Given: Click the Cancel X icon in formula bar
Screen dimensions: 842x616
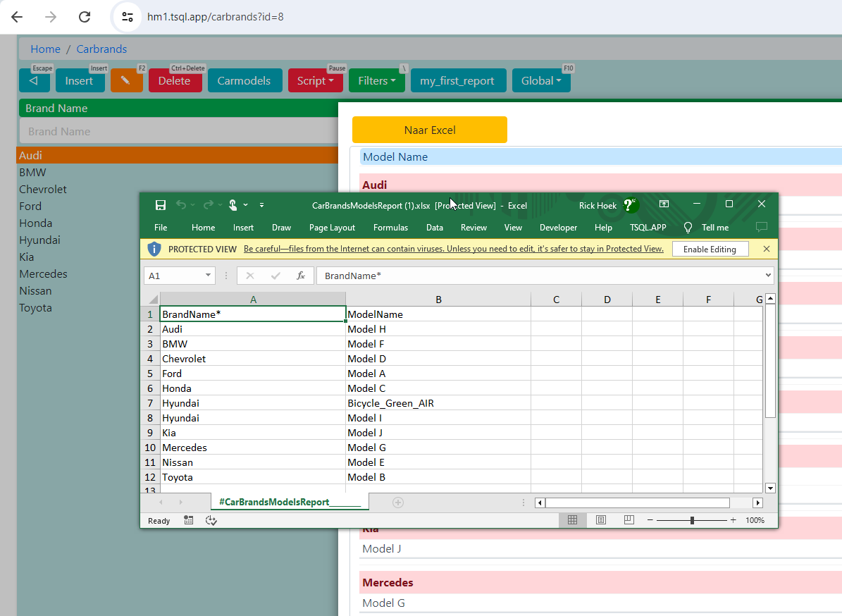Looking at the screenshot, I should [x=249, y=276].
